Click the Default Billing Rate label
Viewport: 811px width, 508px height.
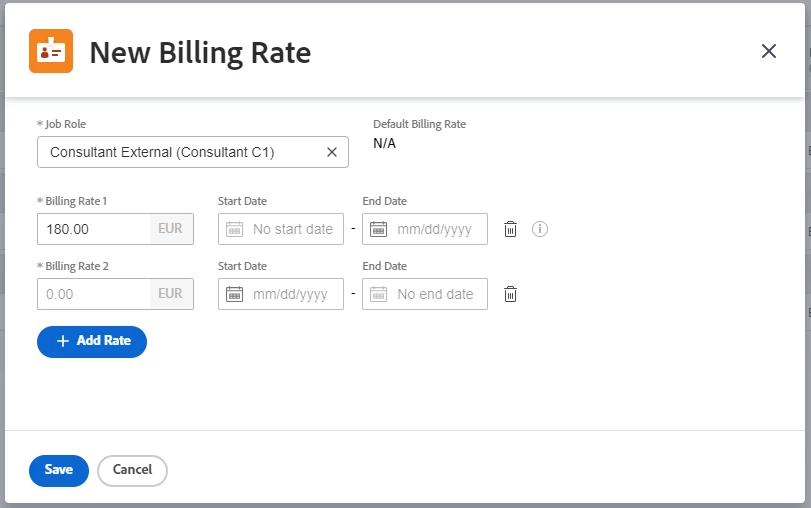tap(419, 124)
